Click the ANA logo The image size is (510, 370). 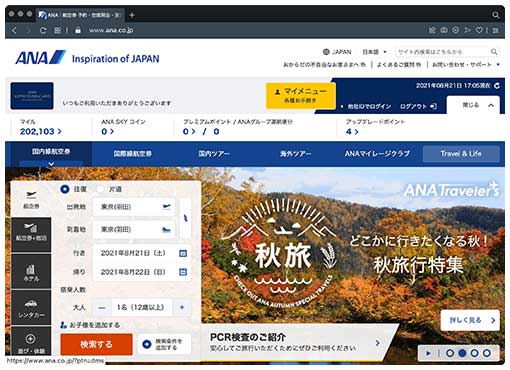point(41,58)
